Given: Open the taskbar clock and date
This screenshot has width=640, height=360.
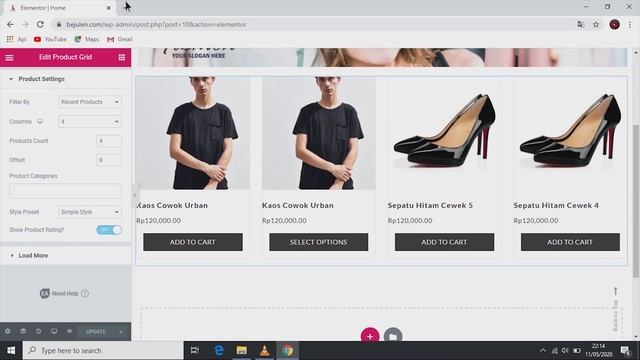Looking at the screenshot, I should [x=599, y=350].
